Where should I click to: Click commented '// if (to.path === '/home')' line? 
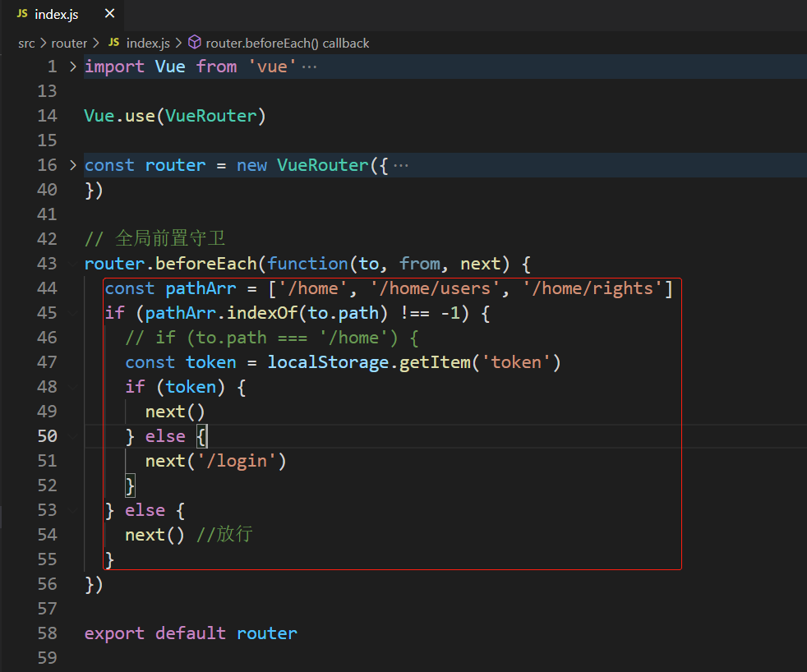click(271, 338)
